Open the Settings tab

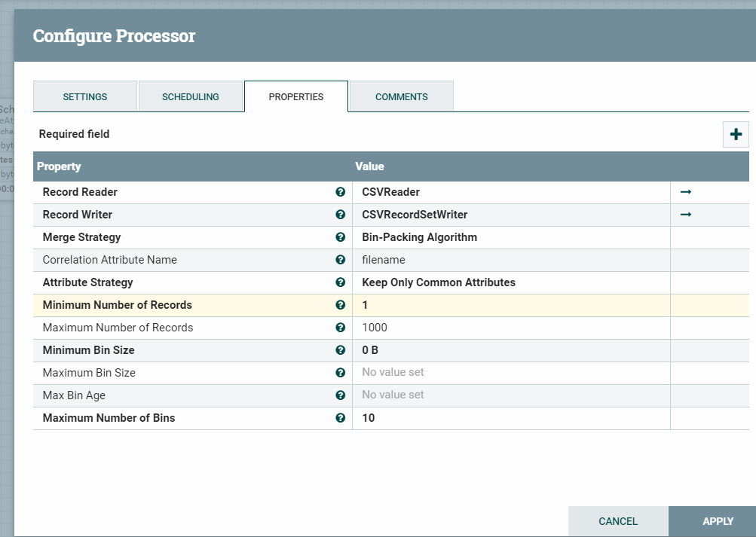(85, 96)
